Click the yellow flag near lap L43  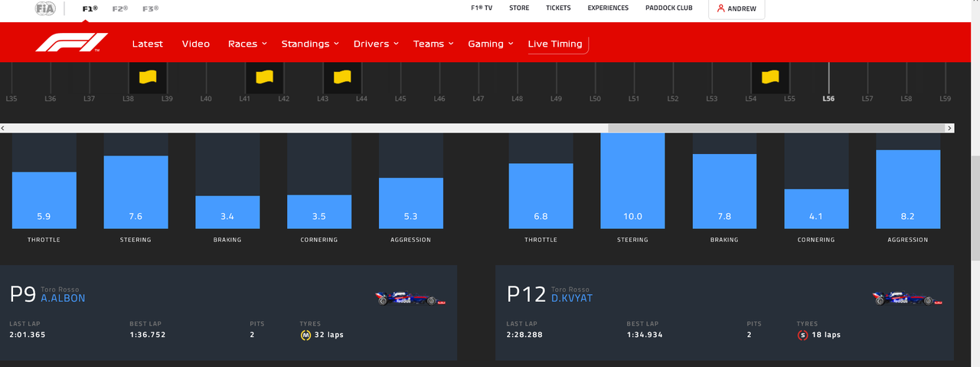point(342,77)
